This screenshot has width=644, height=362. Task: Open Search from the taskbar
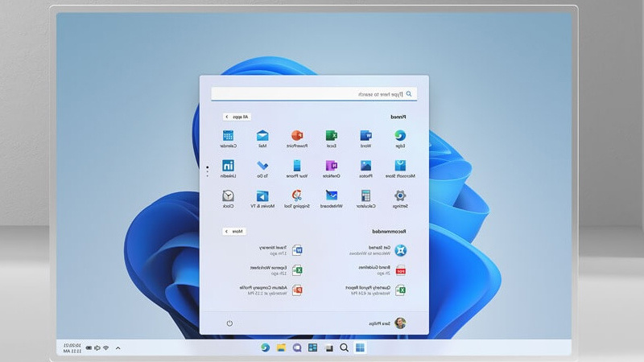click(345, 348)
